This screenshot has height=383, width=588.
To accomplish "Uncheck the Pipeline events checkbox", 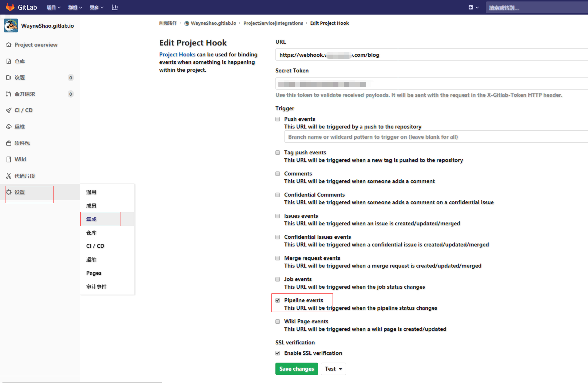I will pos(278,300).
